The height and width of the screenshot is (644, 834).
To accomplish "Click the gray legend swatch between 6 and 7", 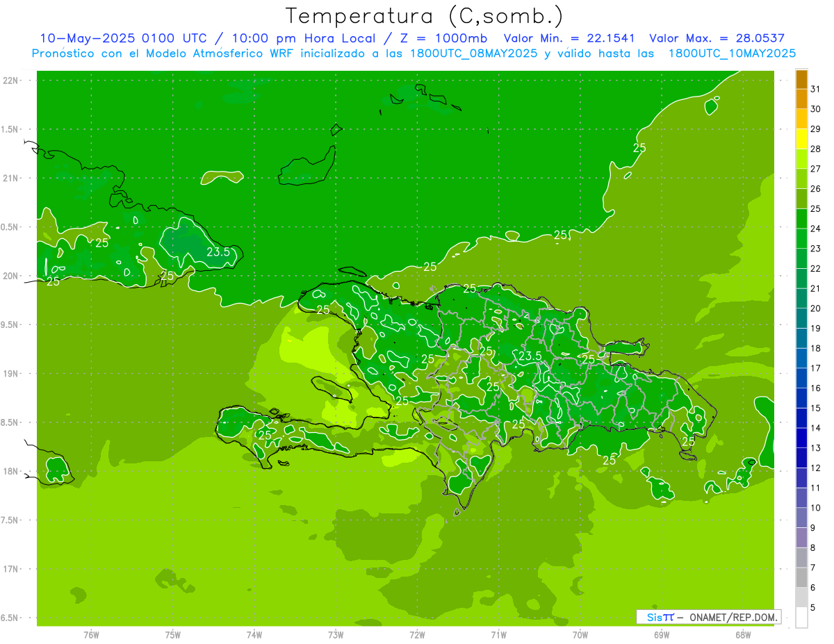I will coord(801,578).
